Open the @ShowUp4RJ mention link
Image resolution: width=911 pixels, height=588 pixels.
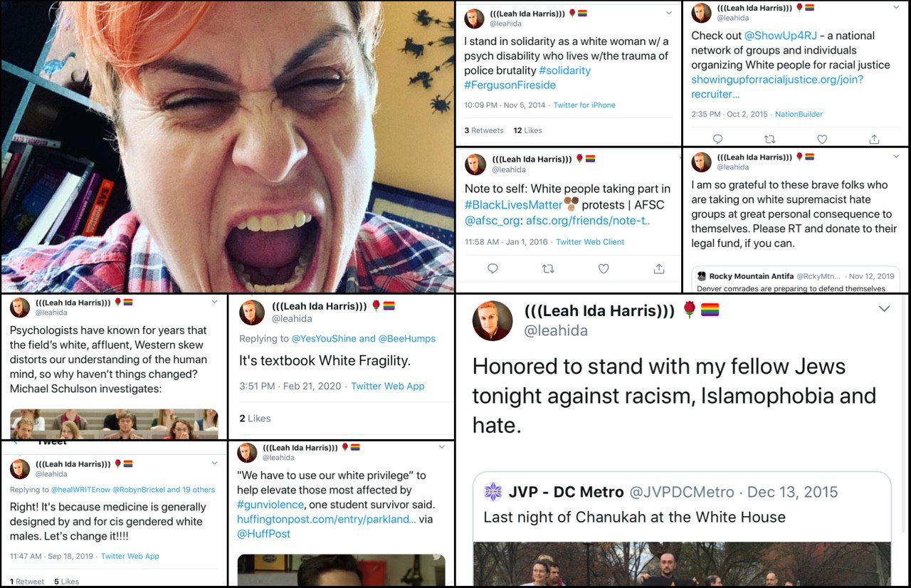(x=781, y=36)
